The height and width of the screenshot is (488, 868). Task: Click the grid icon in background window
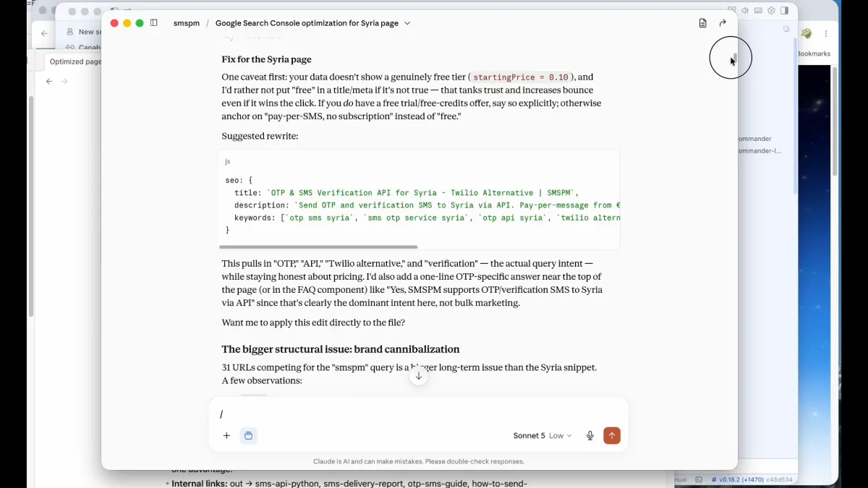coord(732,11)
